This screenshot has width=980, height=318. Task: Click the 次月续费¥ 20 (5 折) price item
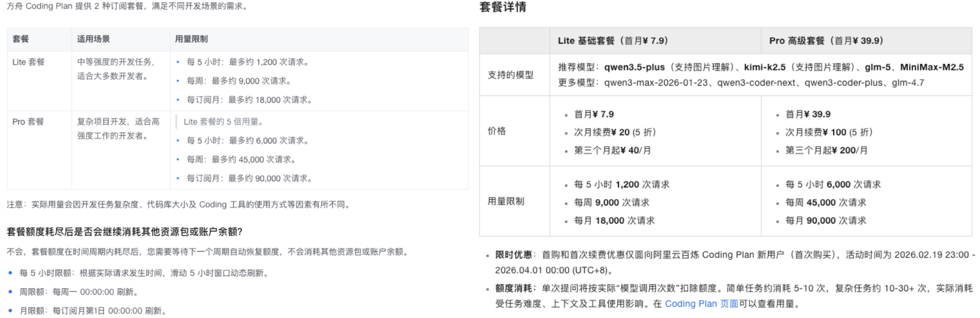(x=615, y=132)
